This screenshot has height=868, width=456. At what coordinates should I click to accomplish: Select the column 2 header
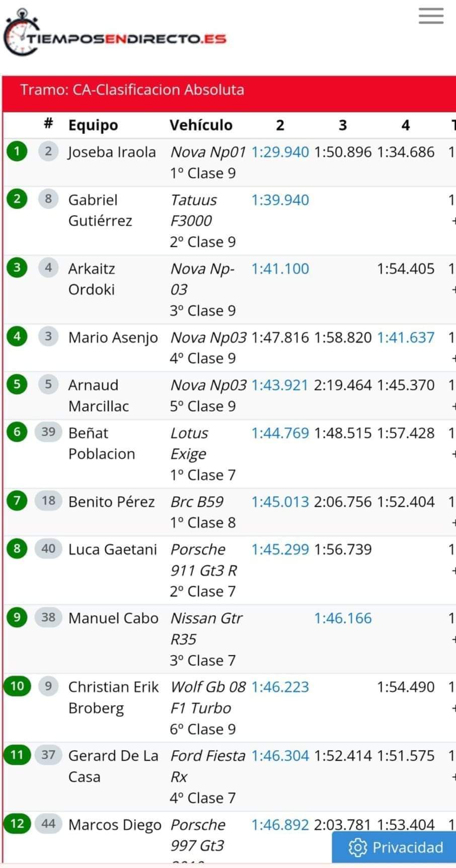click(280, 125)
